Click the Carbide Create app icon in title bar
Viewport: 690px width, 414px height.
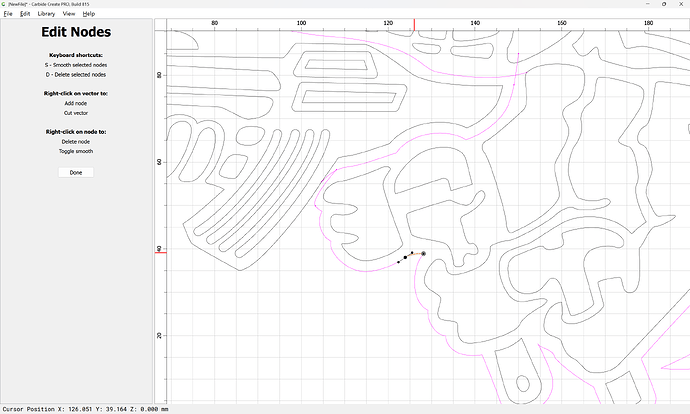coord(4,4)
